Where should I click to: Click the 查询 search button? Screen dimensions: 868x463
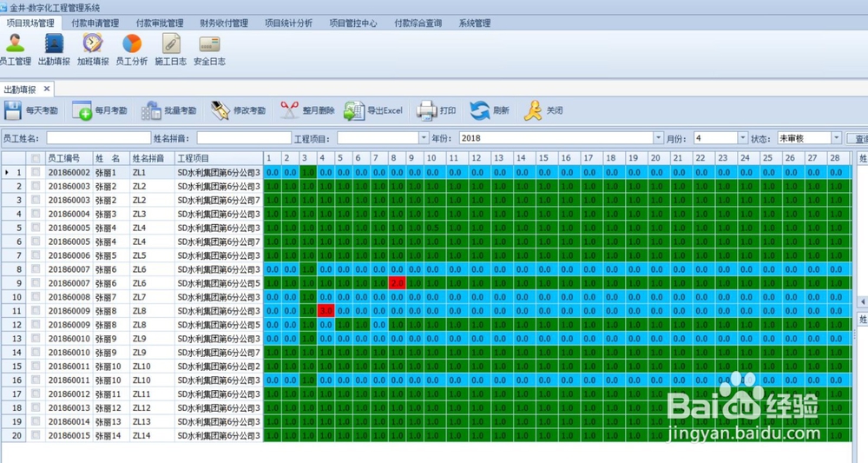858,138
